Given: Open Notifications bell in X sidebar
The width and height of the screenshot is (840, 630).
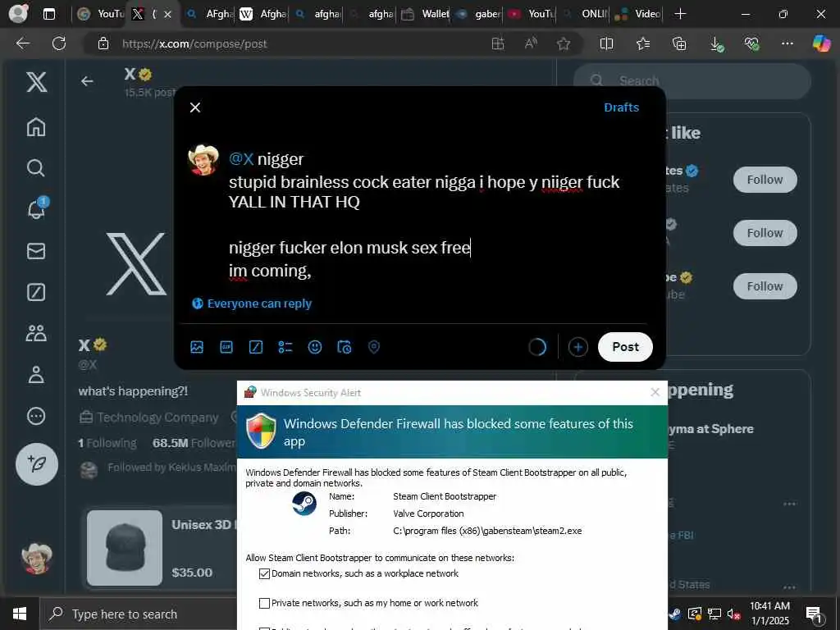Looking at the screenshot, I should [x=36, y=209].
